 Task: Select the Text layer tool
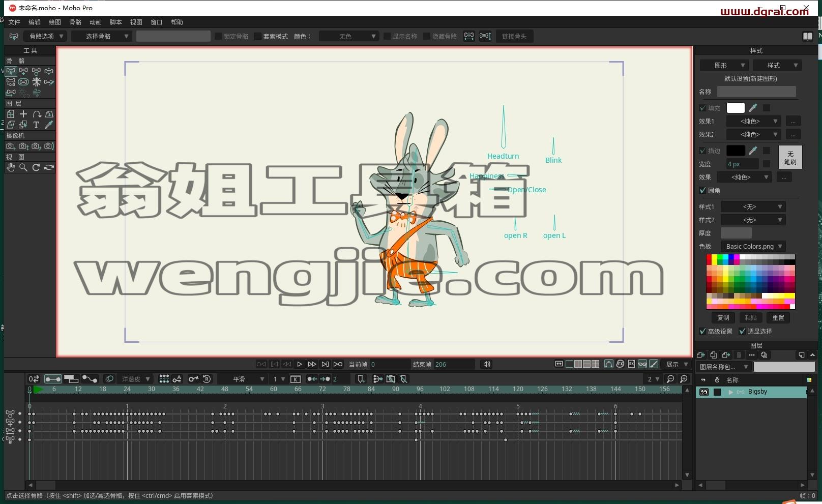point(36,125)
